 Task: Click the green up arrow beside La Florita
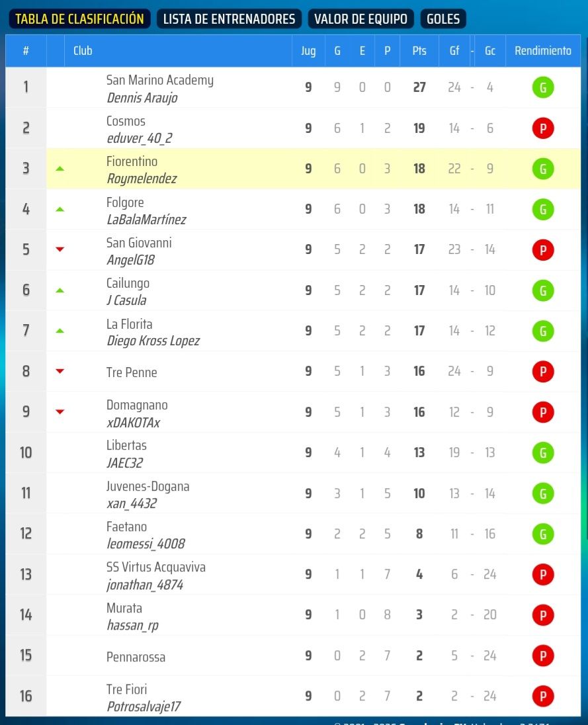tap(60, 331)
